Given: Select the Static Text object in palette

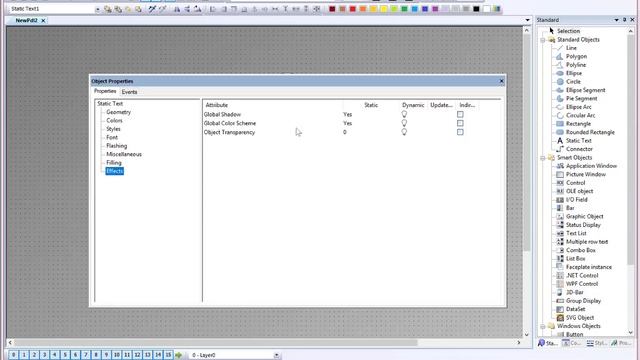Looking at the screenshot, I should tap(578, 141).
